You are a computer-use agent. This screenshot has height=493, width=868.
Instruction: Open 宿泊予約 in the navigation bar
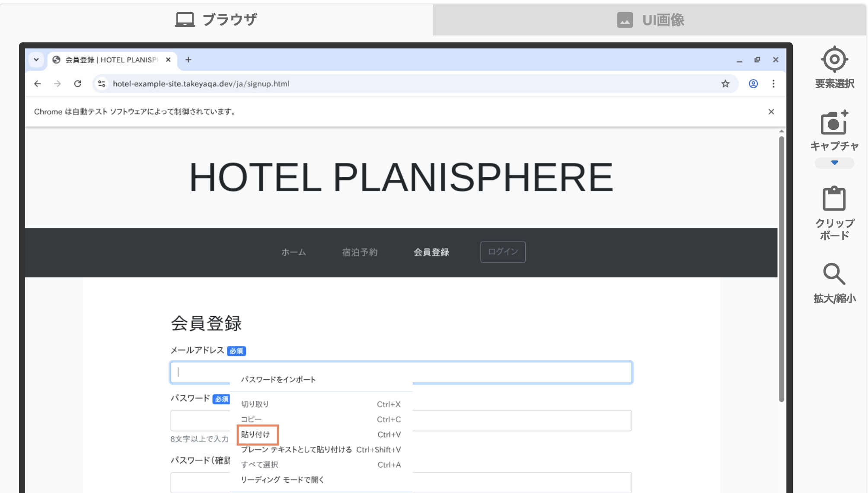(360, 252)
